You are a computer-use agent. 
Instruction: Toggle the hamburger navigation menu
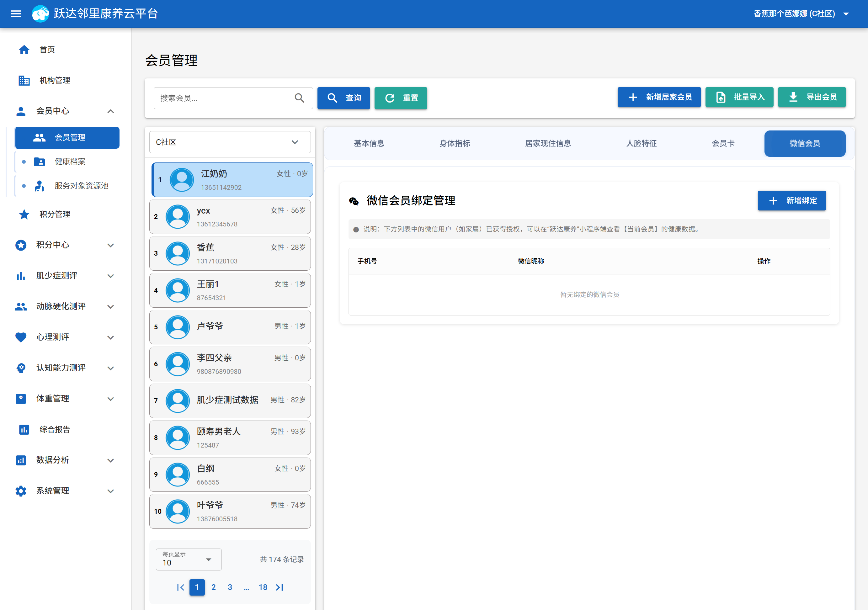click(16, 14)
